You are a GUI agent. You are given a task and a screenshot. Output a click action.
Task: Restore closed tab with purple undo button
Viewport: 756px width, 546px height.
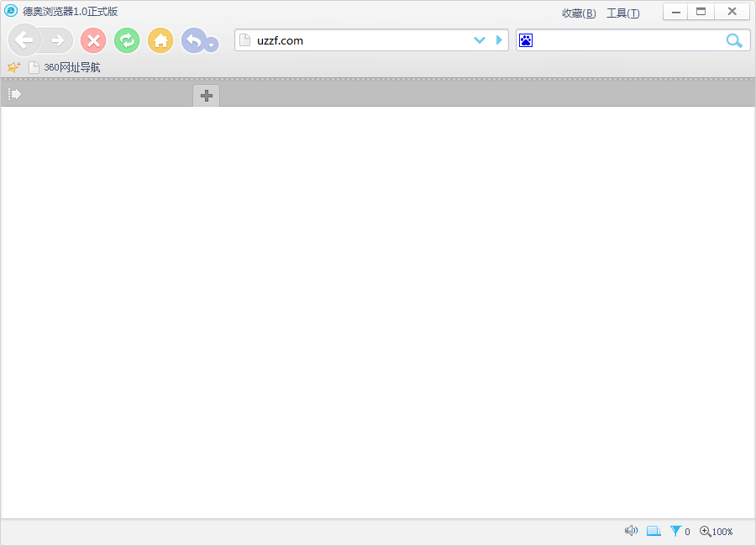tap(193, 40)
